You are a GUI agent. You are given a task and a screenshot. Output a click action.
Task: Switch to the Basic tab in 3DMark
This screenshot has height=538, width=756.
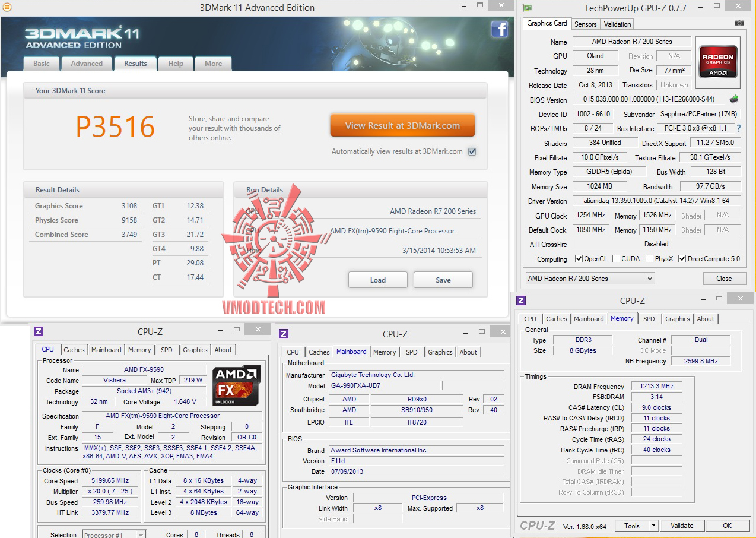click(42, 64)
